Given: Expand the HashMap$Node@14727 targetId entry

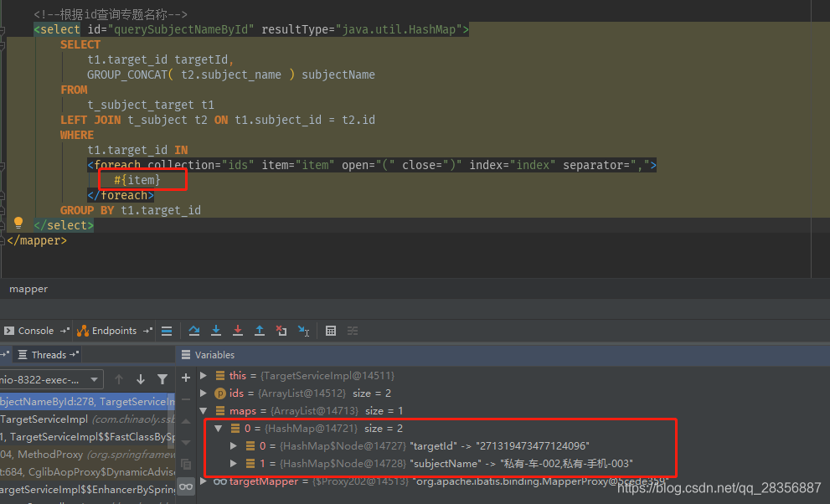Looking at the screenshot, I should 233,446.
